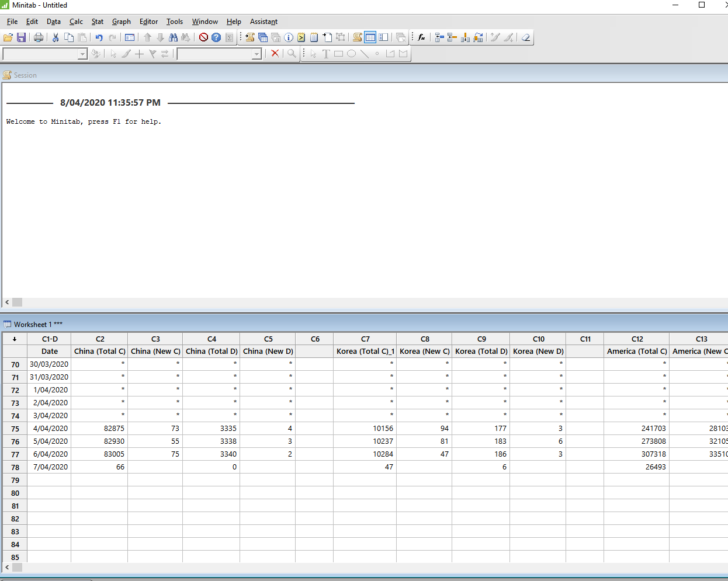Image resolution: width=728 pixels, height=581 pixels.
Task: Open the File menu
Action: (12, 22)
